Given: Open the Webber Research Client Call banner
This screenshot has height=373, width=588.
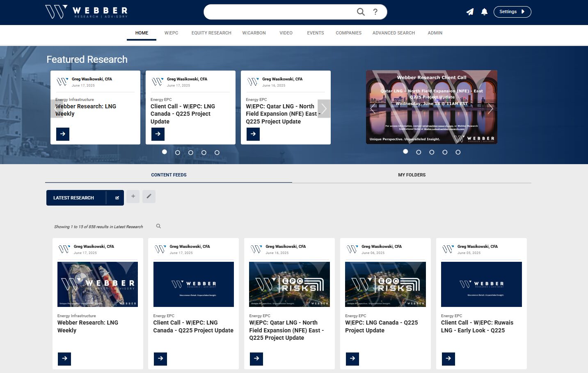Looking at the screenshot, I should coord(432,107).
